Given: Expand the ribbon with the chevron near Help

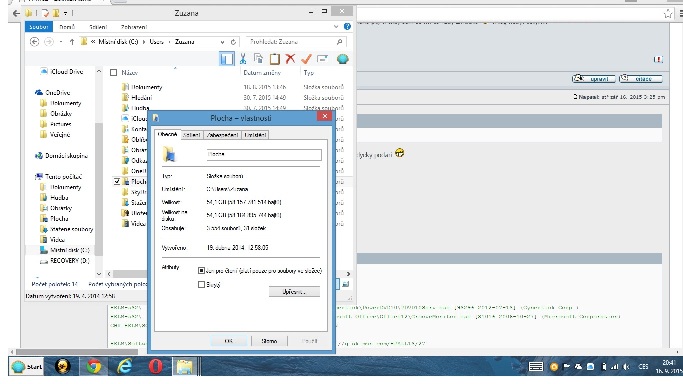Looking at the screenshot, I should click(336, 27).
